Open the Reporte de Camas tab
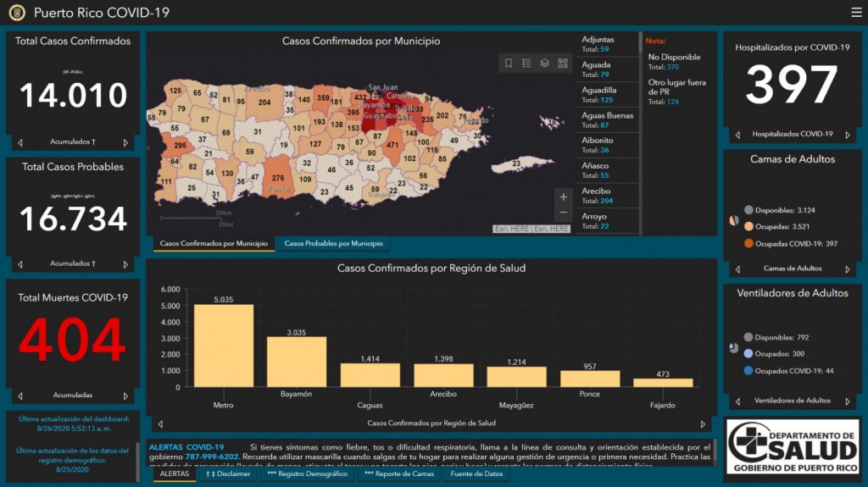868x487 pixels. click(399, 474)
